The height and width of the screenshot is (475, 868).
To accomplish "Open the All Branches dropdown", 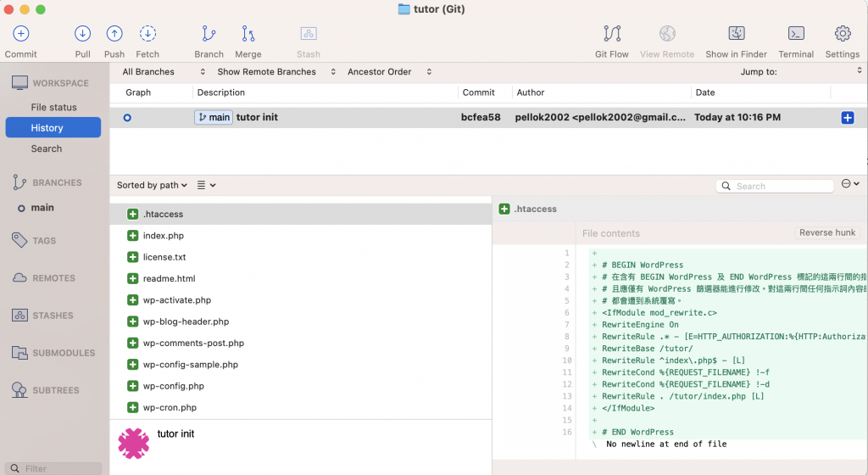I will (x=164, y=72).
